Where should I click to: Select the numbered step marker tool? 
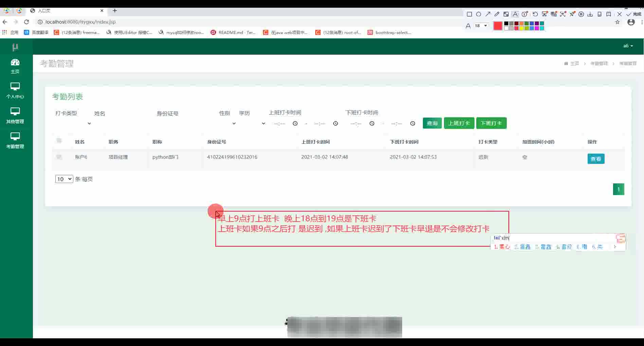click(525, 14)
